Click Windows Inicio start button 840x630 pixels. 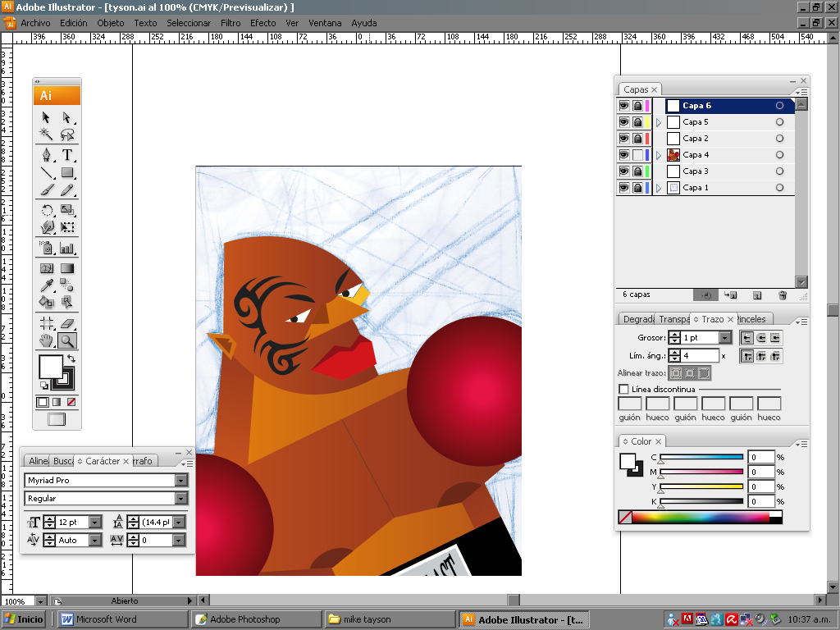coord(24,619)
